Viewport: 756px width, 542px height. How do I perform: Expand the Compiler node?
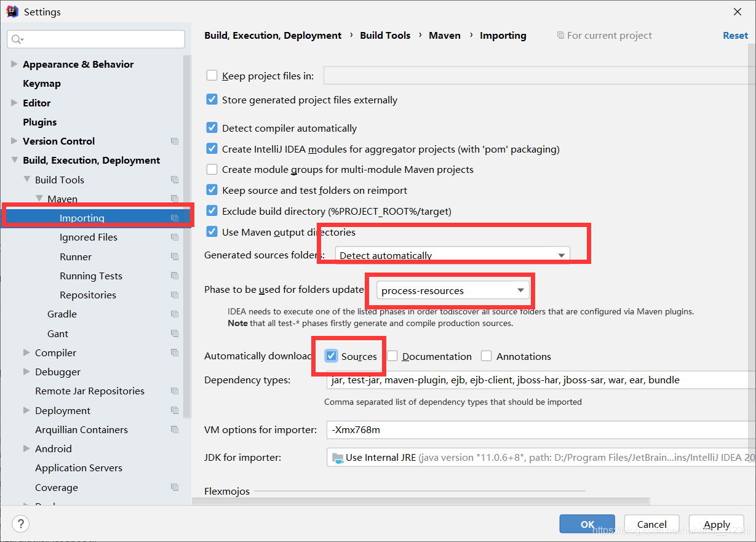pos(26,353)
